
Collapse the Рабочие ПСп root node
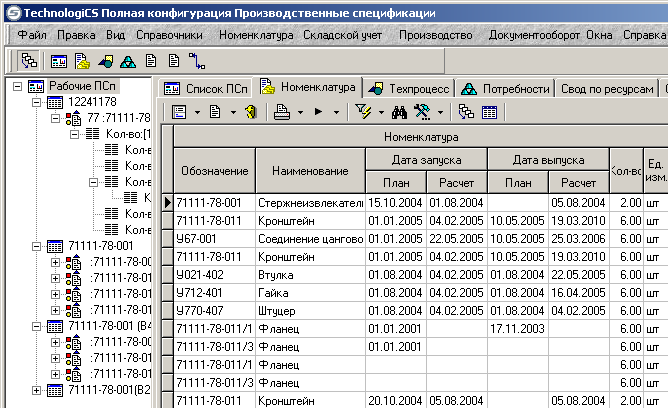[x=20, y=87]
